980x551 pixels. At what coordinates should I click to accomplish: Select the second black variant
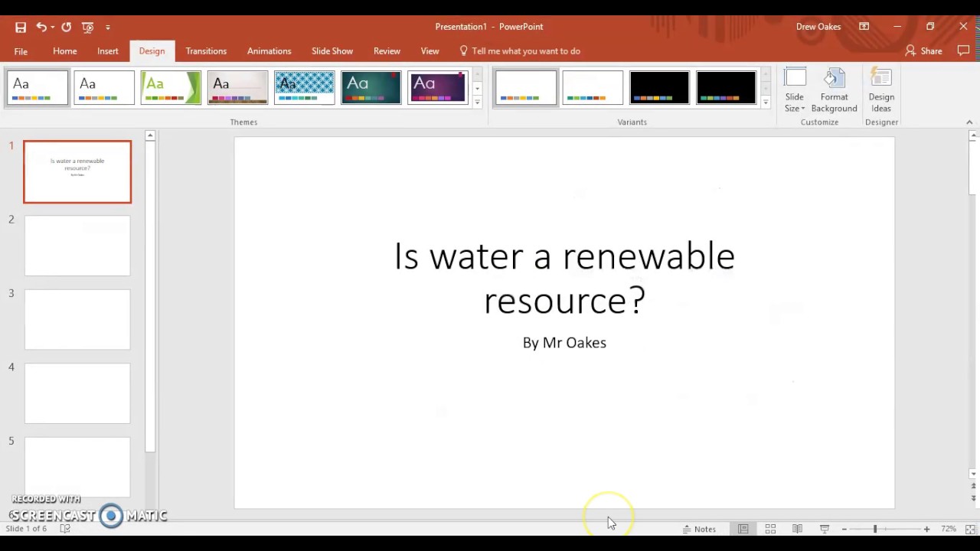point(726,88)
